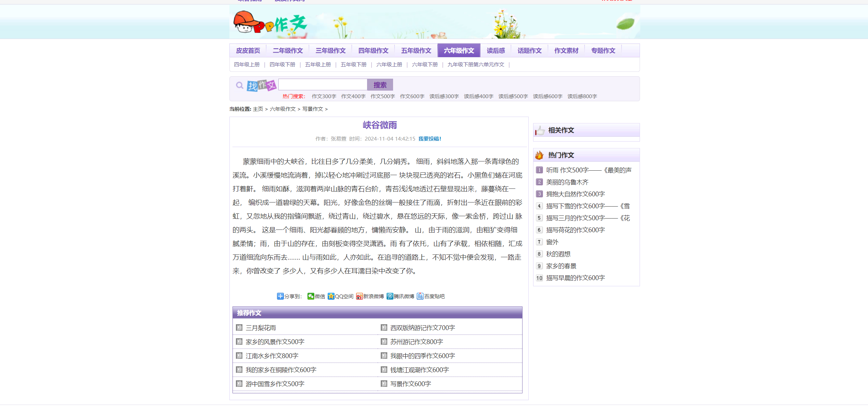Image resolution: width=868 pixels, height=407 pixels.
Task: Click the WeChat share icon
Action: [311, 296]
